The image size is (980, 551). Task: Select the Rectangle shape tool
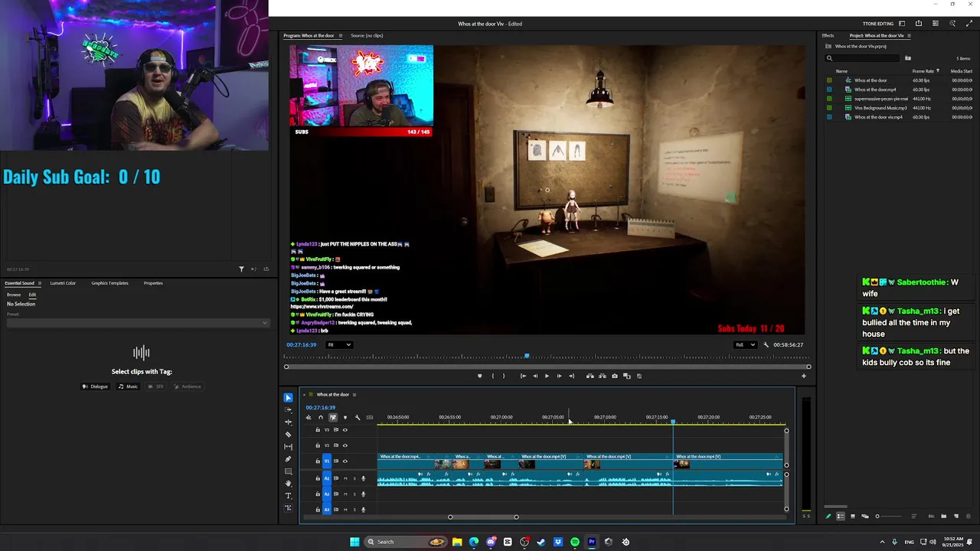pos(288,471)
